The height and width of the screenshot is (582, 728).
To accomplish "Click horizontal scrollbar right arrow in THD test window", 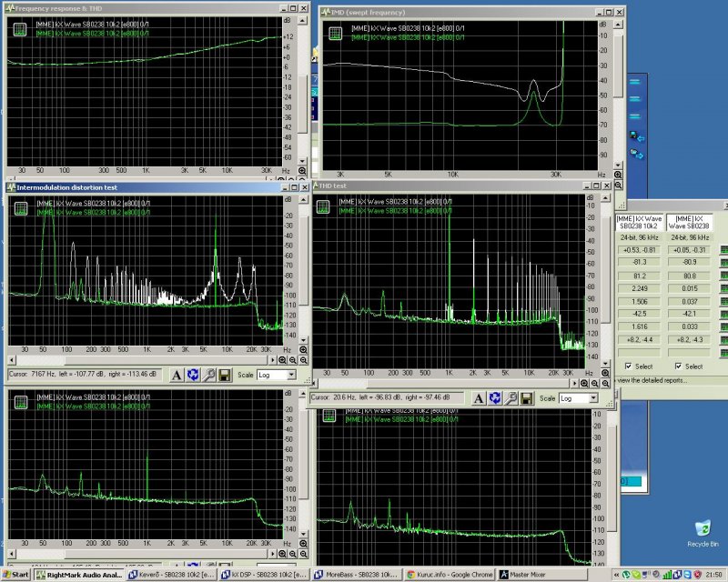I will [x=575, y=384].
